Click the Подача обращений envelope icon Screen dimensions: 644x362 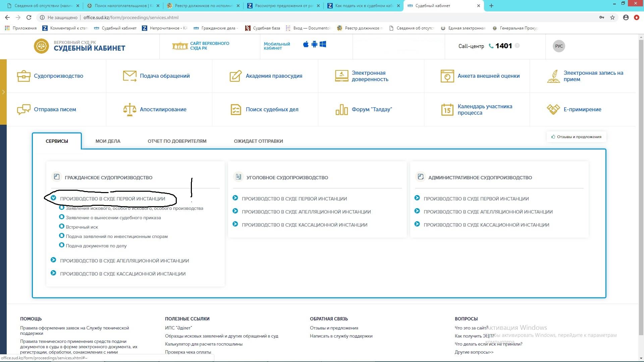(x=129, y=76)
